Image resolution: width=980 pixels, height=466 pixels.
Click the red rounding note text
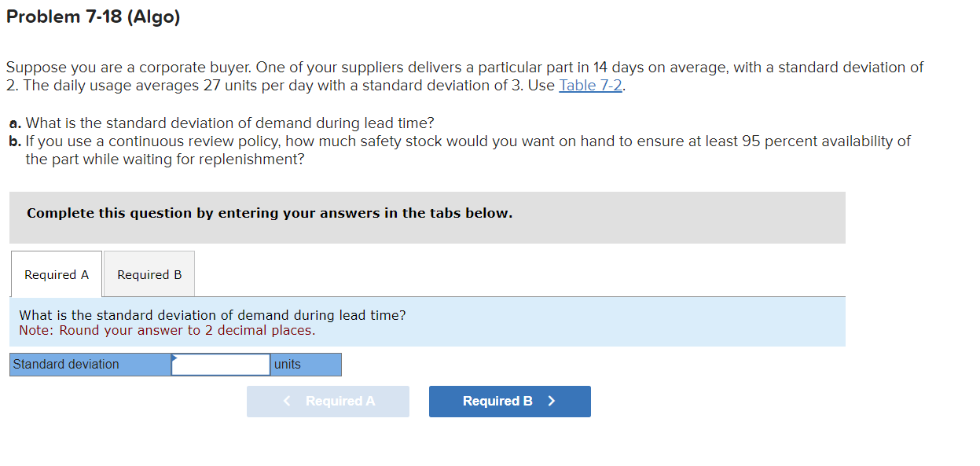pyautogui.click(x=167, y=331)
